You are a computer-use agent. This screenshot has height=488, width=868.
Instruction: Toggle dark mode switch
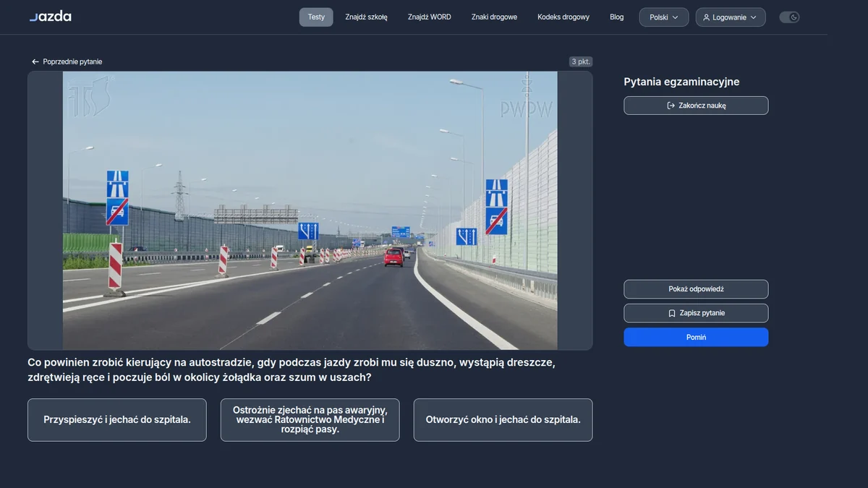click(x=789, y=17)
